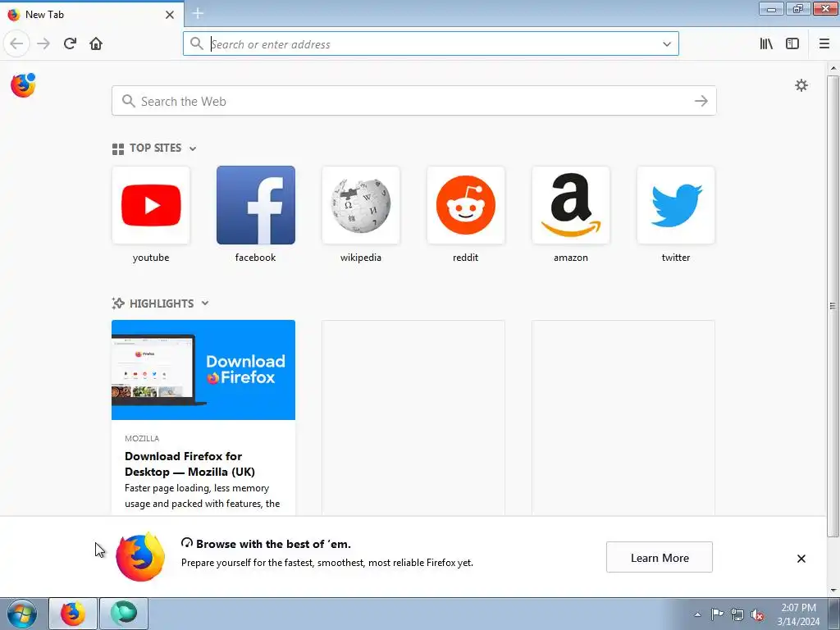Open Download Firefox for Desktop article title
The height and width of the screenshot is (630, 840).
(x=189, y=464)
